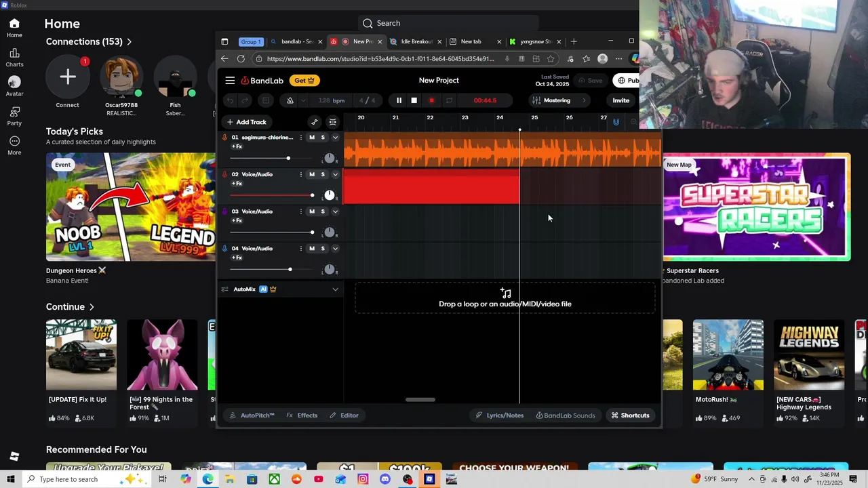Click the Add Track button
This screenshot has height=488, width=868.
coord(247,122)
